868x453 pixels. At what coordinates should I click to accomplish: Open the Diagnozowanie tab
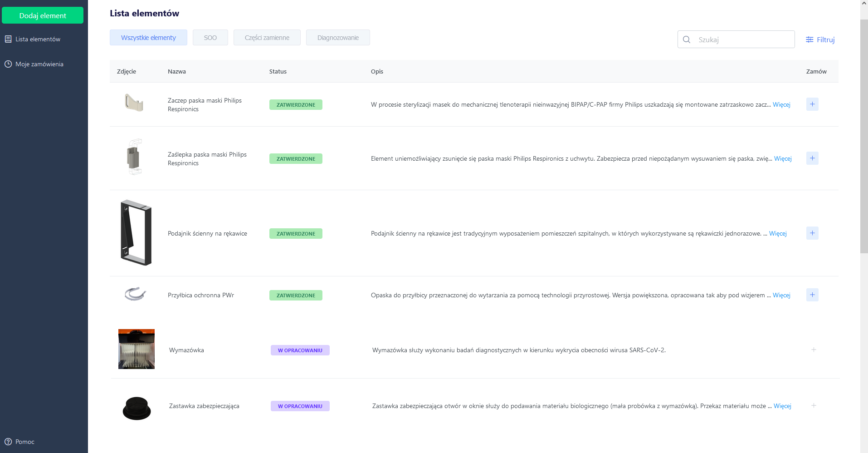point(338,38)
